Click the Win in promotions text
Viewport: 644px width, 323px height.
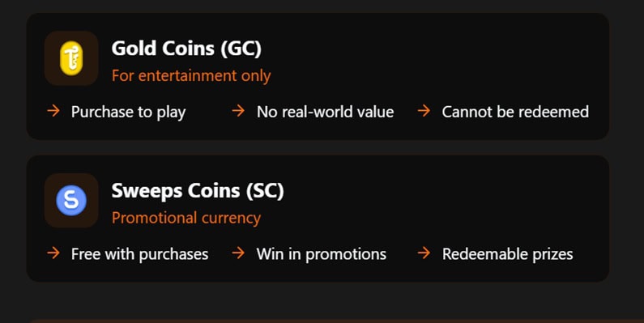322,254
